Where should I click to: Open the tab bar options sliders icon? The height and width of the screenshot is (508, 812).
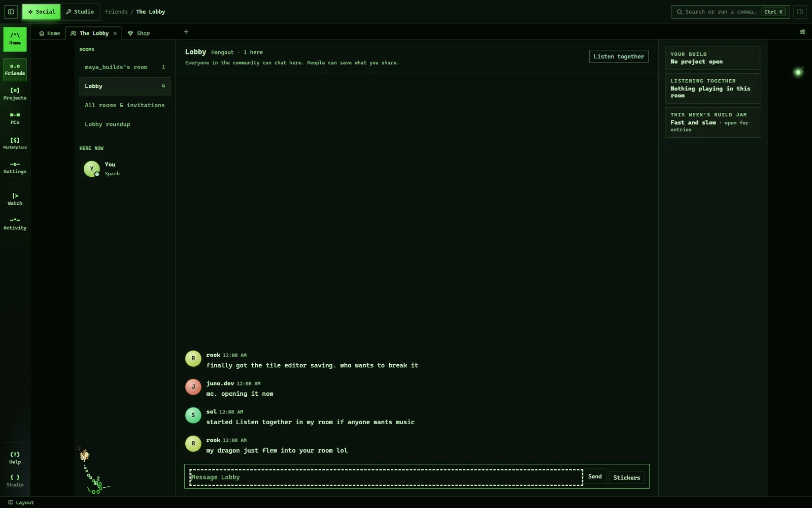tap(802, 32)
